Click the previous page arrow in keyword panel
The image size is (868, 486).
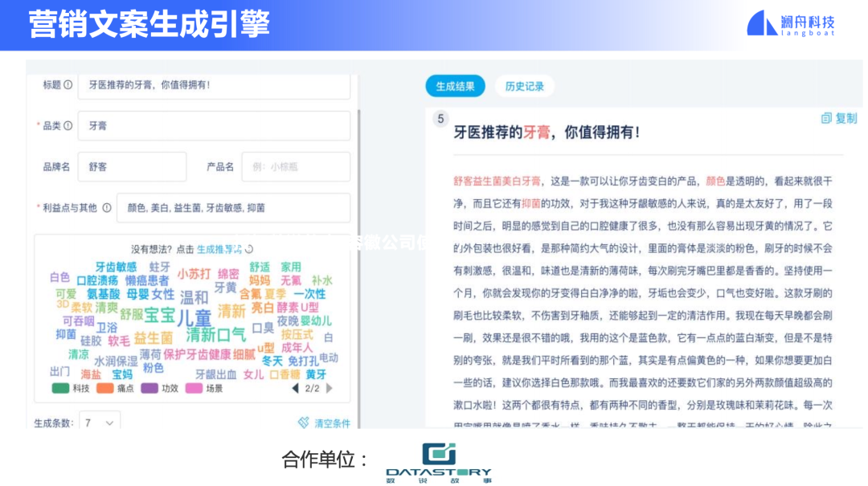297,388
